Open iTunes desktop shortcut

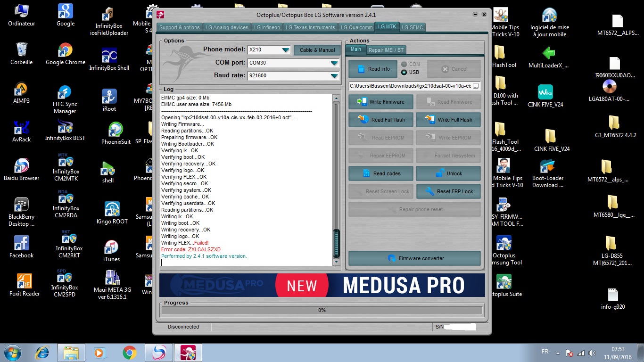111,251
